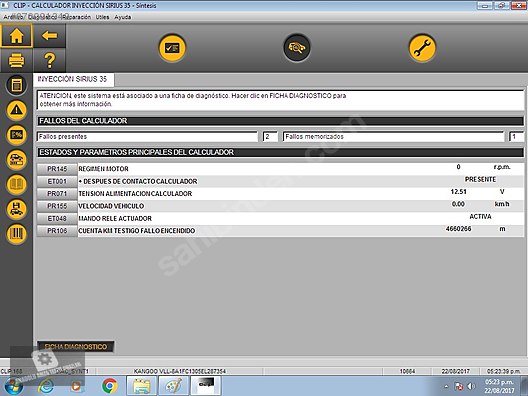Click the ACTIVA state value

click(480, 217)
